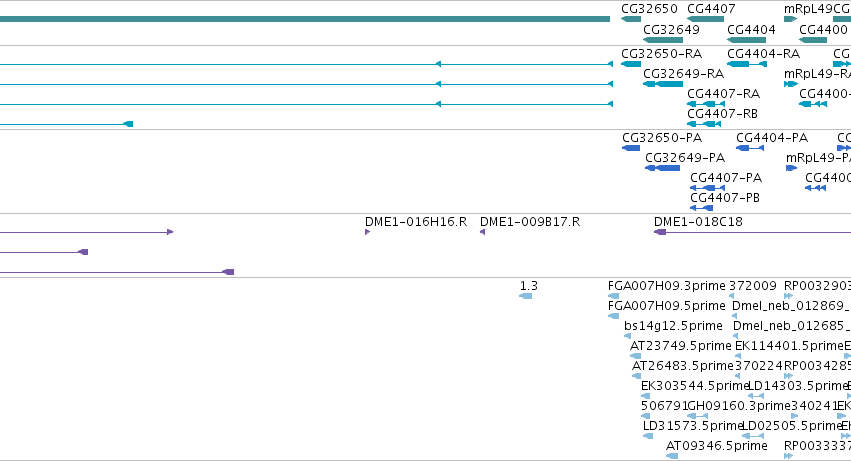The image size is (851, 461).
Task: Select the CG32649-PA protein glyph
Action: pos(662,168)
